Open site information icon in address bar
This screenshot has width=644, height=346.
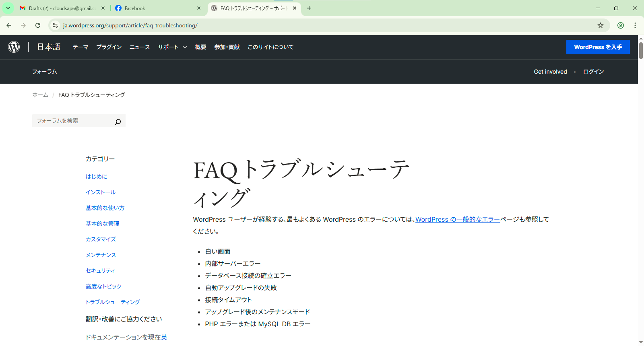point(55,25)
